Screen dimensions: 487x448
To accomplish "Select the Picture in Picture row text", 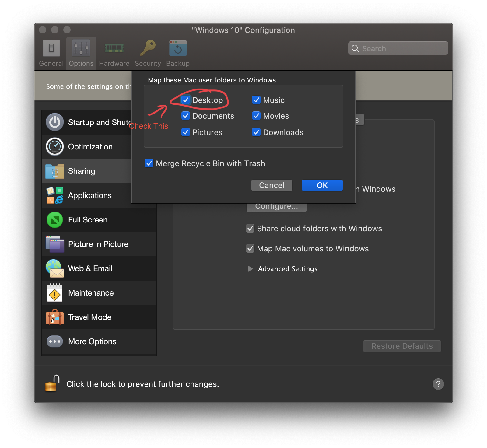I will (x=98, y=244).
